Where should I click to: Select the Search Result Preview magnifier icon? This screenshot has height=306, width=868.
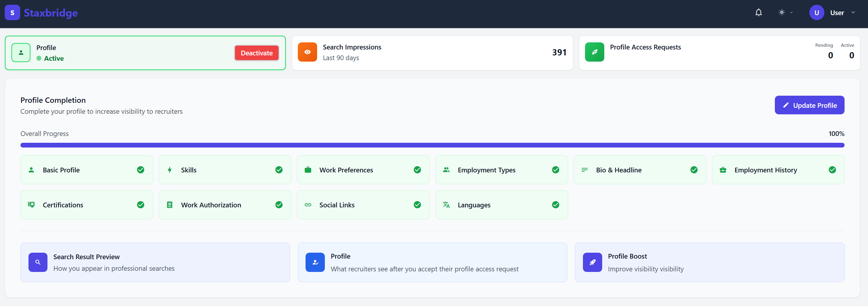tap(38, 262)
